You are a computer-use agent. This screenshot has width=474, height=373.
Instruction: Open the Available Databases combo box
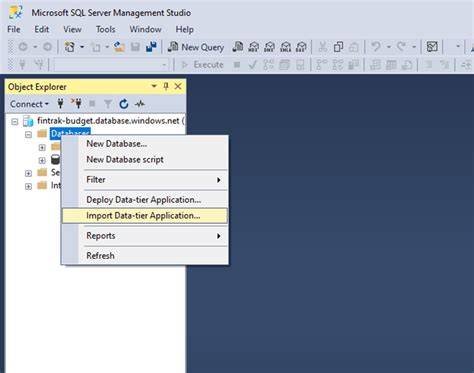click(x=111, y=65)
